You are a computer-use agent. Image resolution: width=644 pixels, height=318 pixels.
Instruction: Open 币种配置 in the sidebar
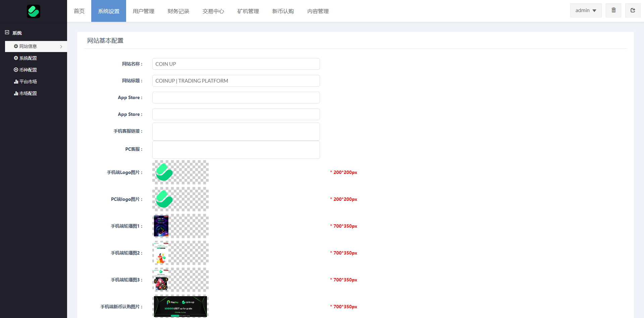(25, 70)
